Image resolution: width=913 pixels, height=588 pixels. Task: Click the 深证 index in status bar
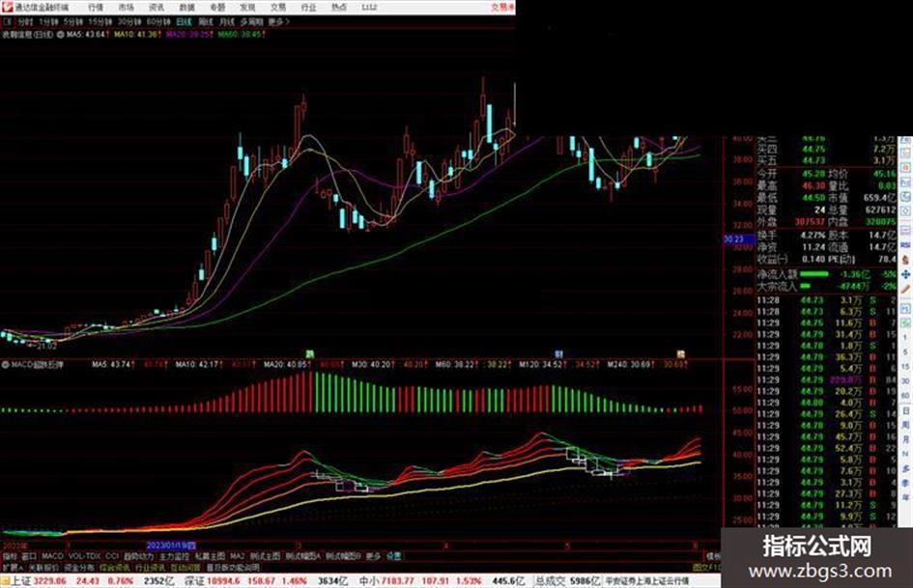point(194,581)
